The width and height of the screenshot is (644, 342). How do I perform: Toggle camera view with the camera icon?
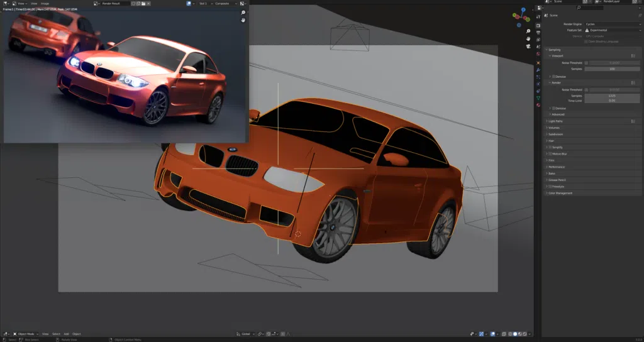528,47
